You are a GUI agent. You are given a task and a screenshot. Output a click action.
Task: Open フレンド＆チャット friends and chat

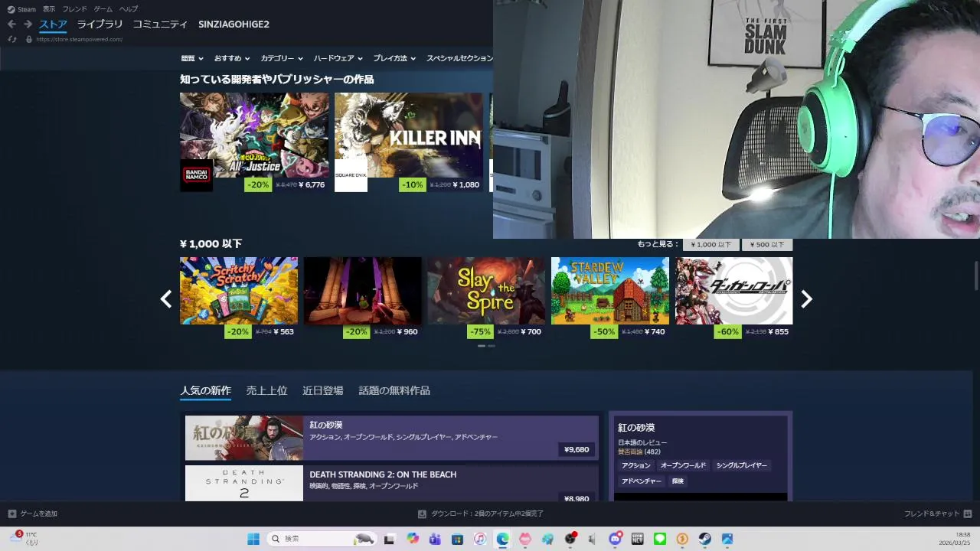pyautogui.click(x=938, y=514)
